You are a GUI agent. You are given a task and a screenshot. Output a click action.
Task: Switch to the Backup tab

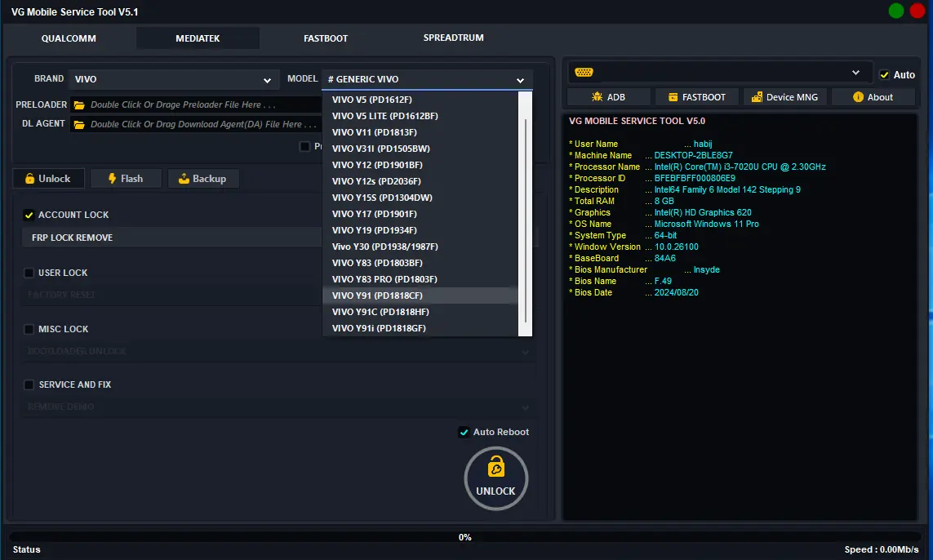(x=203, y=179)
